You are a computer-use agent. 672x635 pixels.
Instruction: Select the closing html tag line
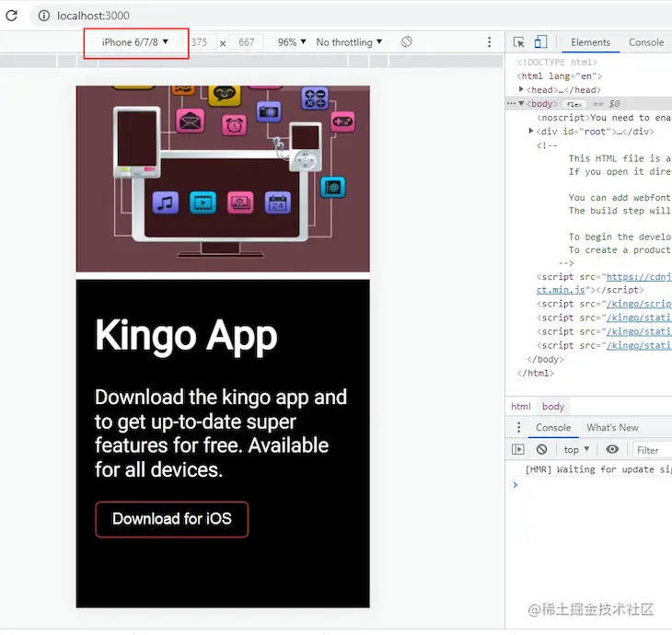pyautogui.click(x=535, y=374)
